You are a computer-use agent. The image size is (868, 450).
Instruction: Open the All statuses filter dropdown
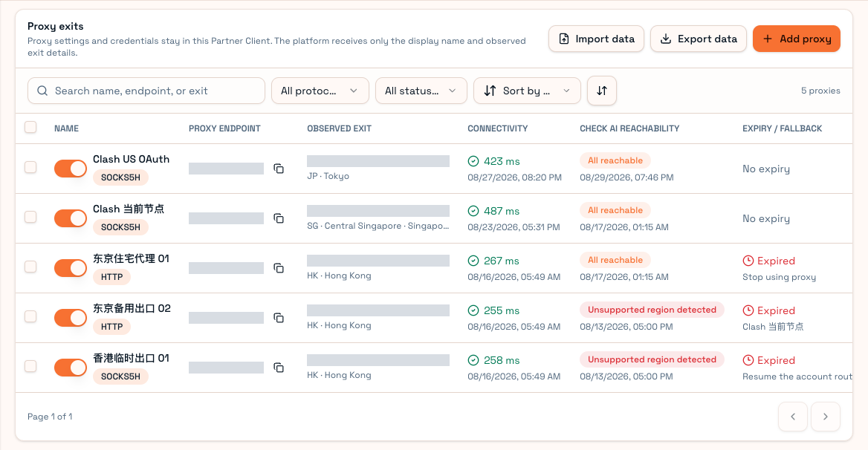[x=421, y=91]
